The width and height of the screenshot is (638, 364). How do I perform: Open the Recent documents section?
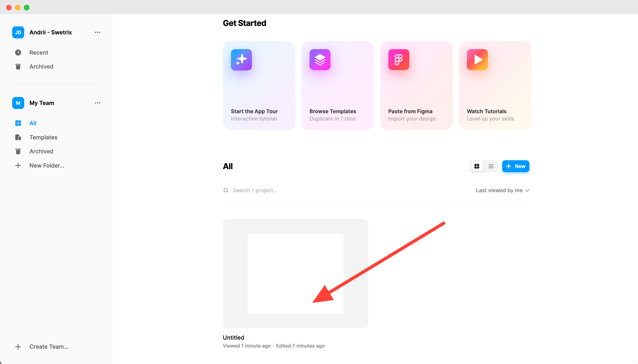(x=39, y=53)
